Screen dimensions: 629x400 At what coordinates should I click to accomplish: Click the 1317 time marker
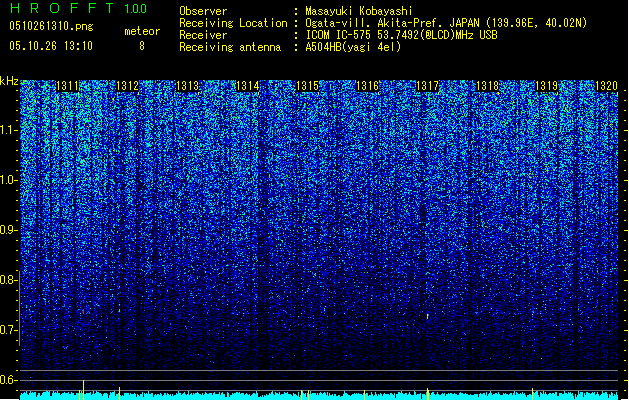click(427, 86)
